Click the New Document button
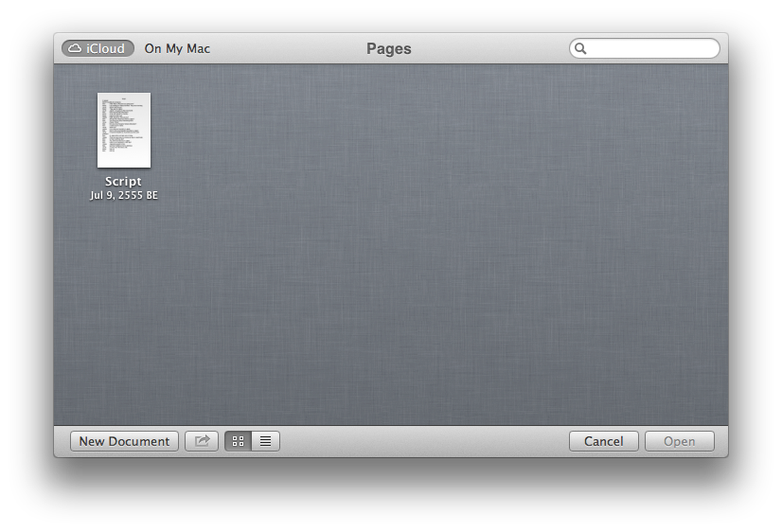This screenshot has height=532, width=782. tap(124, 441)
